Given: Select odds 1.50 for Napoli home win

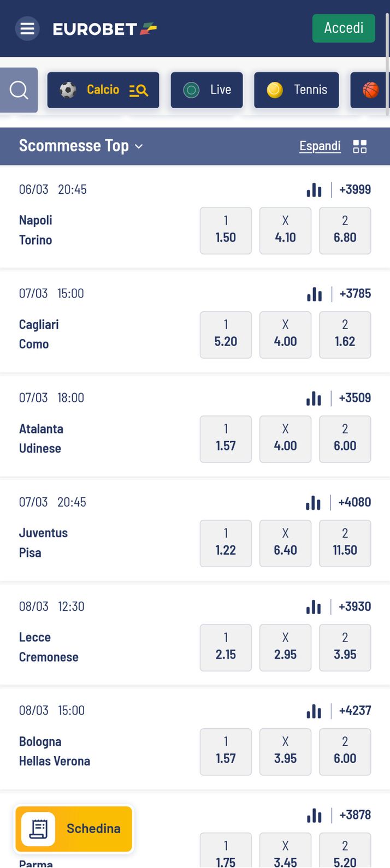Looking at the screenshot, I should pos(226,230).
